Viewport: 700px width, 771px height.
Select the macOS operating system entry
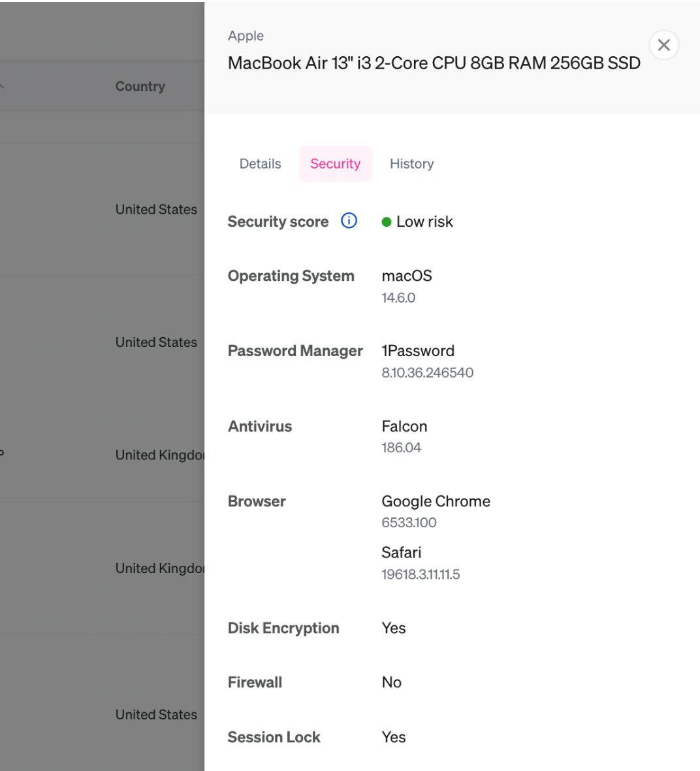[x=406, y=276]
